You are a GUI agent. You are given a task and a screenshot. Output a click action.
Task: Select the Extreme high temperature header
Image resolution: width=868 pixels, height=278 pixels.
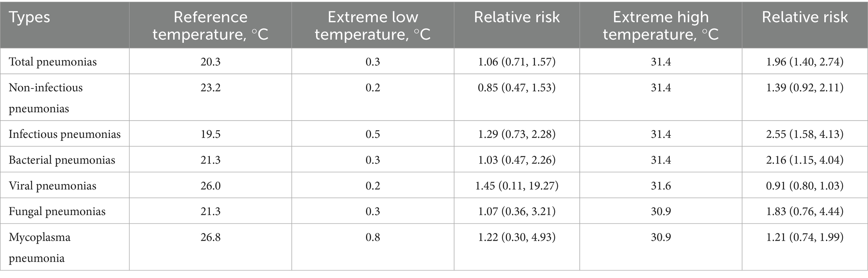coord(661,26)
